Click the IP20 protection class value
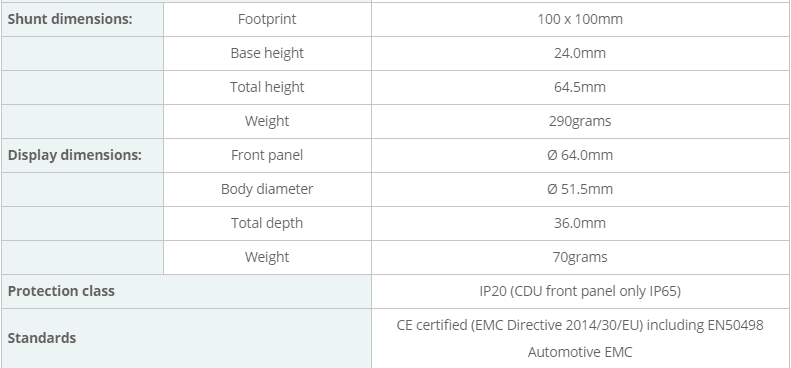Viewport: 791px width, 368px height. (x=580, y=291)
